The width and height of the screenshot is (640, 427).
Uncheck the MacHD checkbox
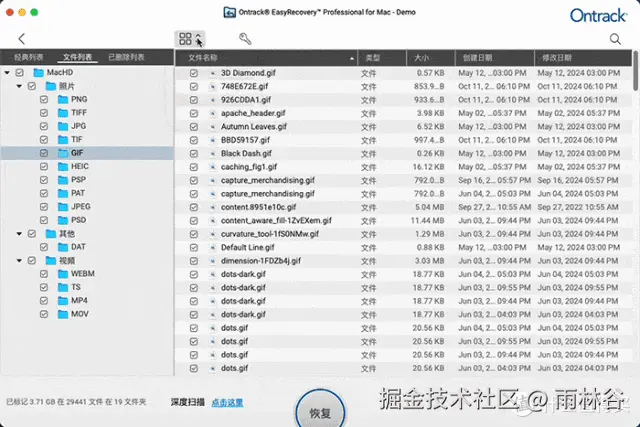coord(20,73)
